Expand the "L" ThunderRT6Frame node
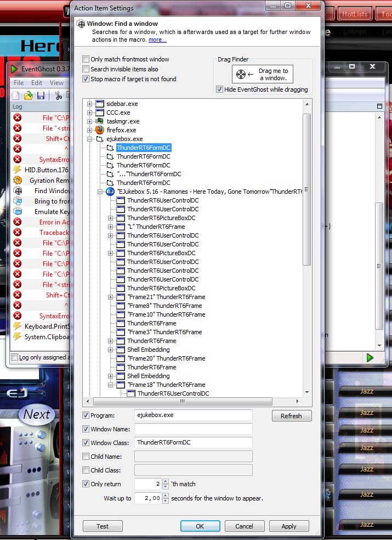 point(111,227)
